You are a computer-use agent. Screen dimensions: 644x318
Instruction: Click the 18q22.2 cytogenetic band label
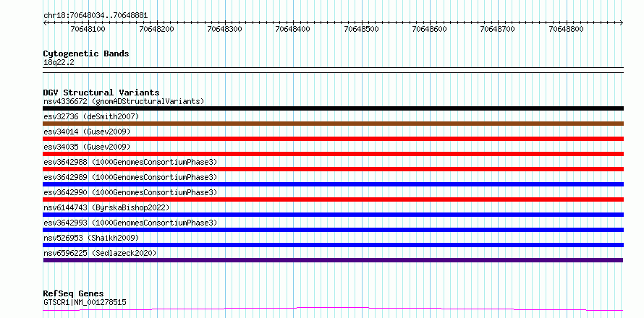point(59,63)
